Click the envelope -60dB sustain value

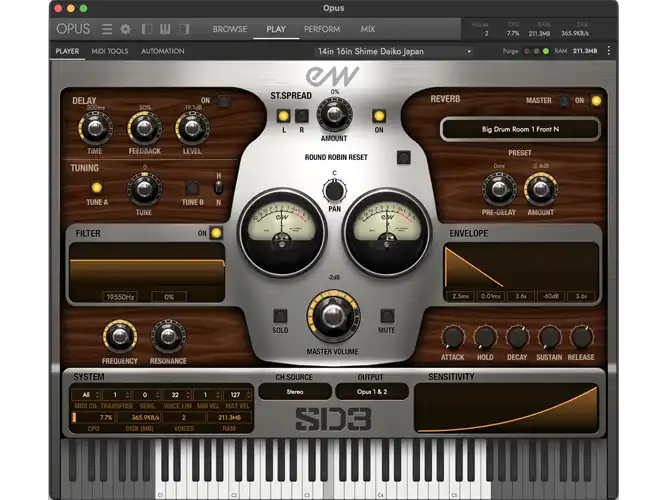(x=551, y=296)
